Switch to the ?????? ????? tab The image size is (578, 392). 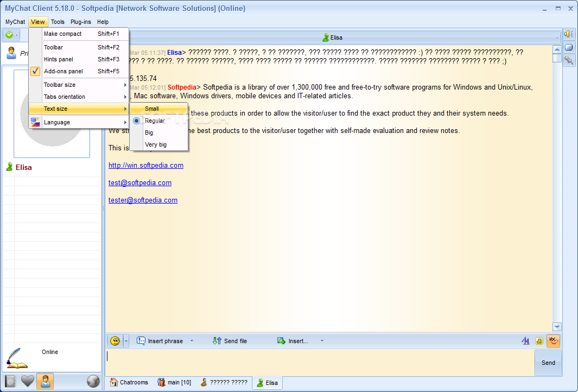coord(224,382)
